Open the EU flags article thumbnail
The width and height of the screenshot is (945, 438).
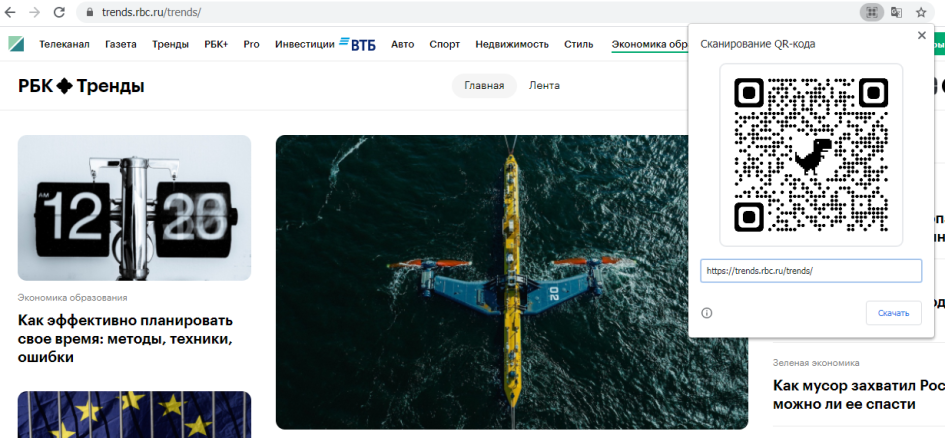click(x=134, y=415)
